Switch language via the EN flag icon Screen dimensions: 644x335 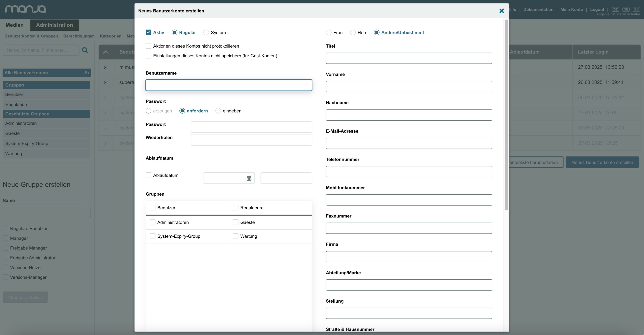[636, 9]
